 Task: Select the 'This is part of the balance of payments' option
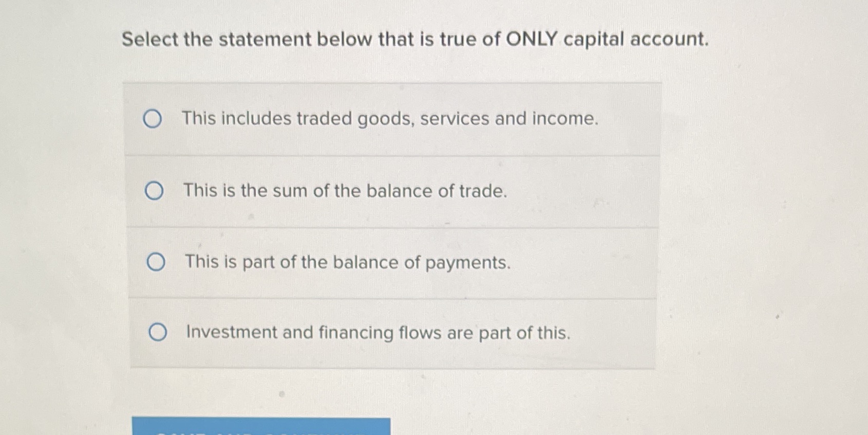coord(347,263)
